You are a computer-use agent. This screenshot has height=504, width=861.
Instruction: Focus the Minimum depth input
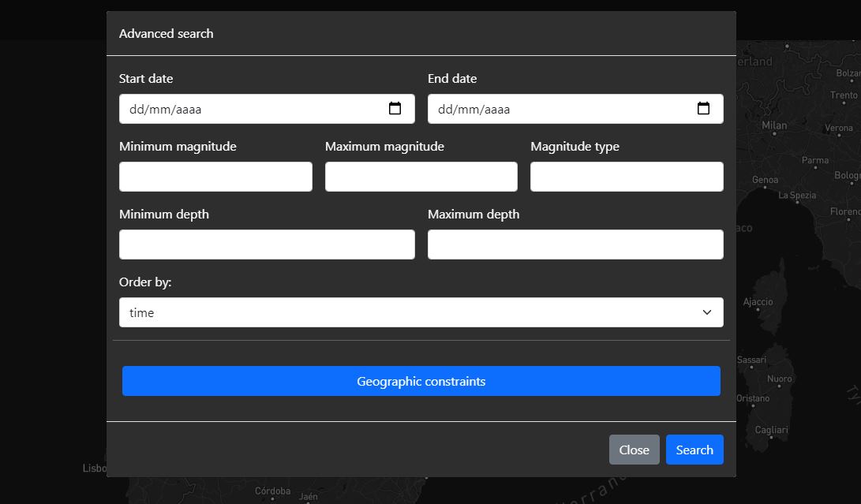267,245
